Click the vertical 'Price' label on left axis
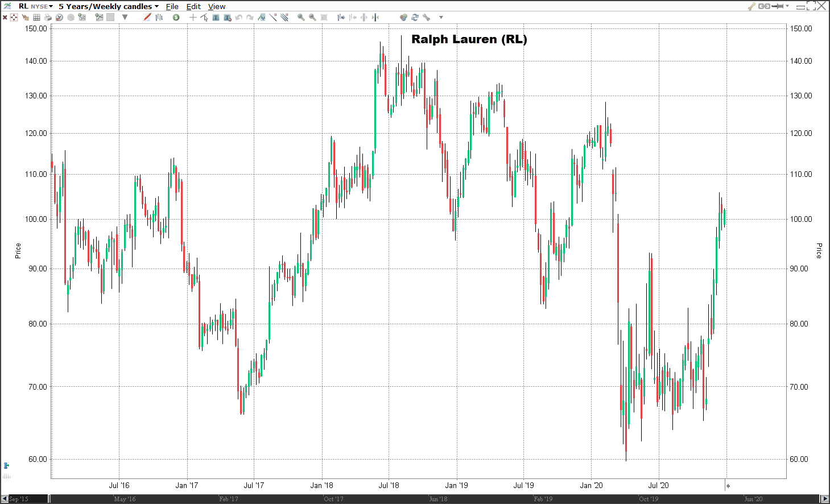This screenshot has width=830, height=504. point(18,251)
